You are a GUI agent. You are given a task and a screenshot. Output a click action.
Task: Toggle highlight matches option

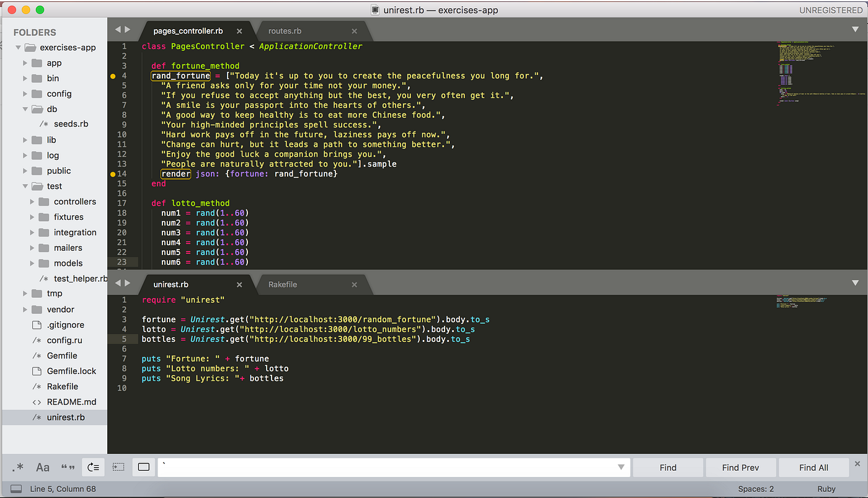[144, 468]
